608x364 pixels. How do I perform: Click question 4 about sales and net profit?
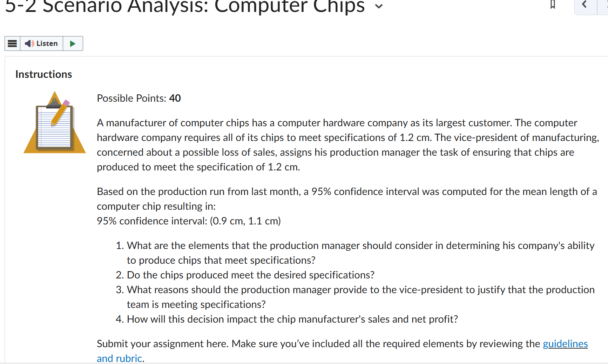pos(287,319)
